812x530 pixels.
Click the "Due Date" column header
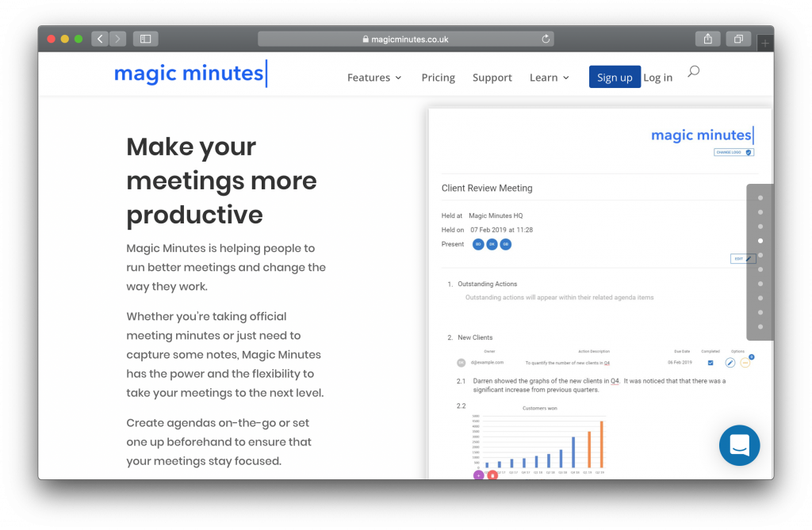tap(682, 352)
